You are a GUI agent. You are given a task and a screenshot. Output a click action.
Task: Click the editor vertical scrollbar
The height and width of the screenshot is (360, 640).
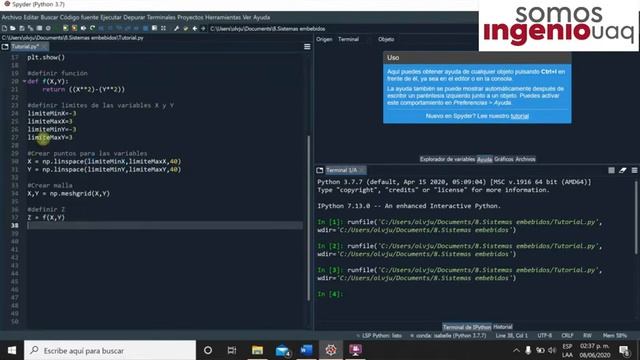click(309, 218)
